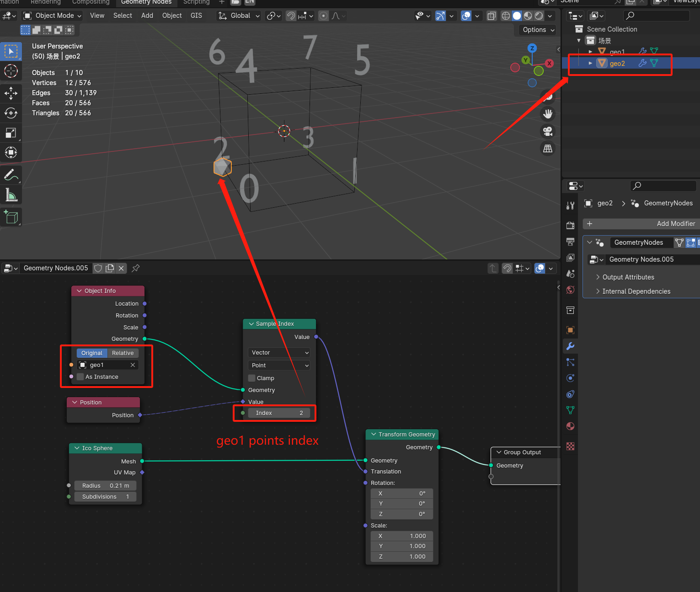Image resolution: width=700 pixels, height=592 pixels.
Task: Select the Relative transform space option
Action: coord(123,353)
